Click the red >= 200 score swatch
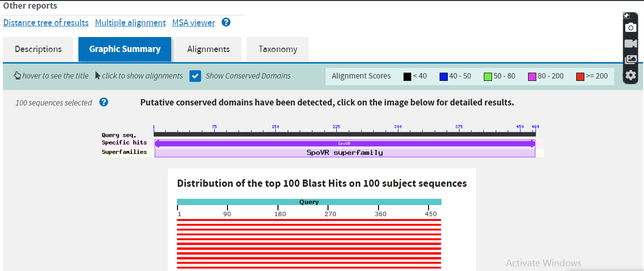 pyautogui.click(x=580, y=77)
